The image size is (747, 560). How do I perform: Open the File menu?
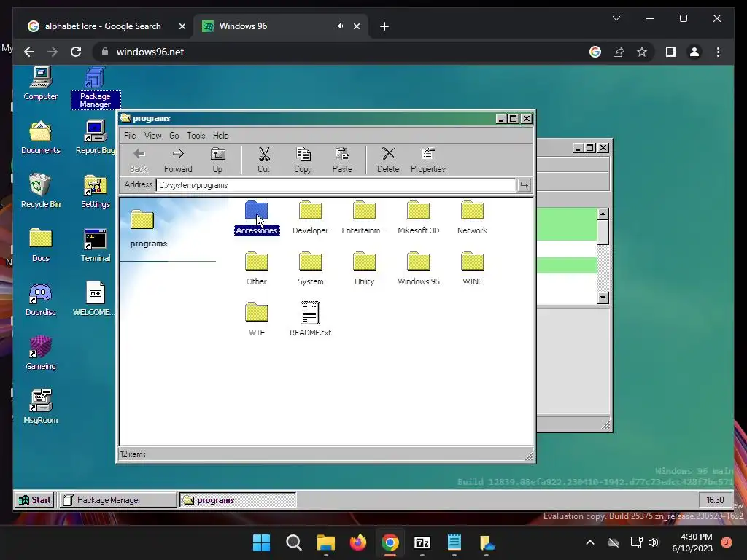pyautogui.click(x=130, y=135)
